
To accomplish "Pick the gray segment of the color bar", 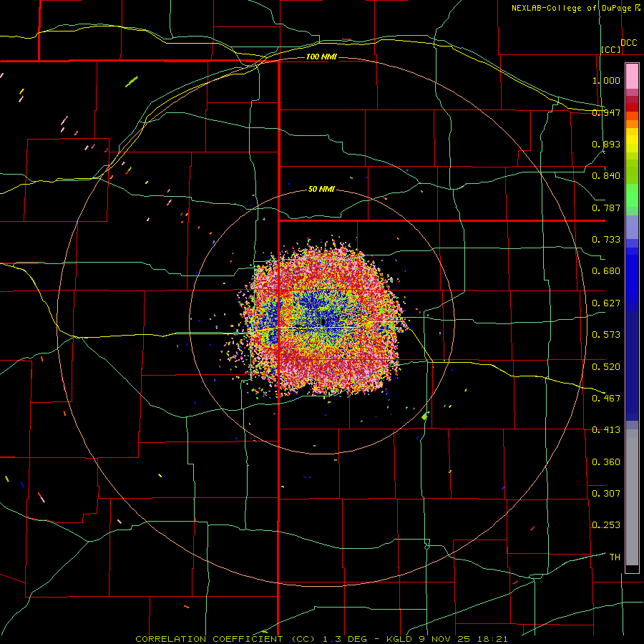I will coord(632,497).
